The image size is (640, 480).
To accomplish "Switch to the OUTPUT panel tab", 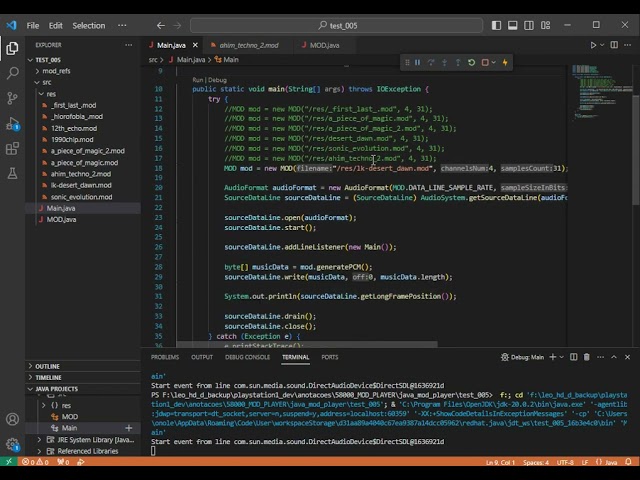I will [x=202, y=357].
